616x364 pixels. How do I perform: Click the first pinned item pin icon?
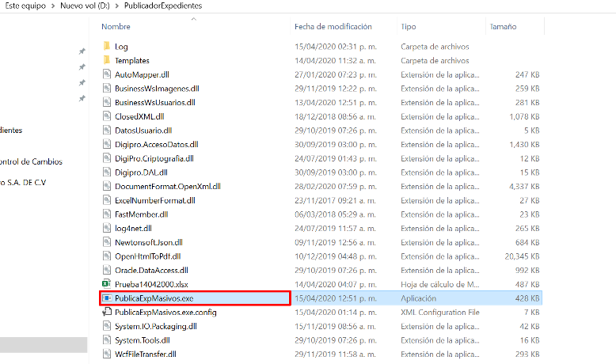point(82,51)
